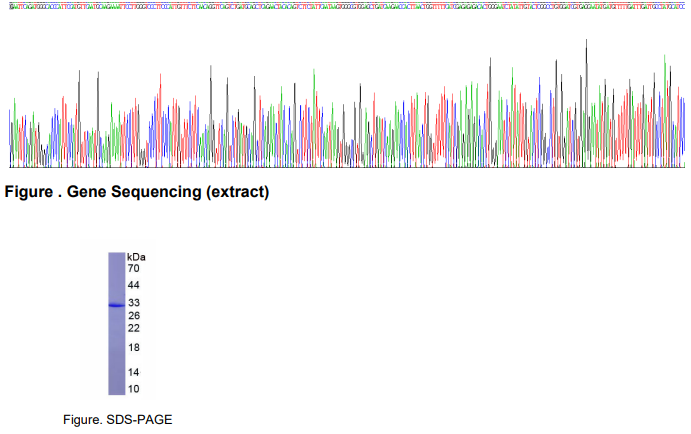
Task: Click the 33 kDa marker label
Action: pos(134,303)
